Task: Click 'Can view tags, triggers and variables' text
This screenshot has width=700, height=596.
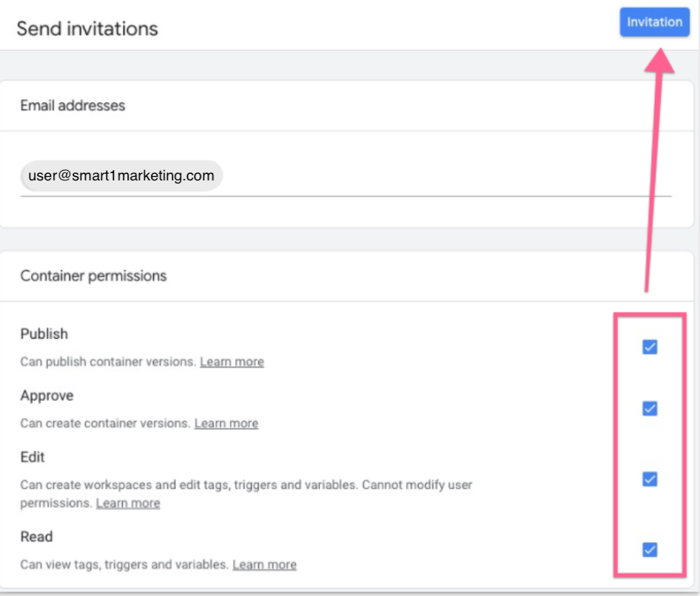Action: [x=124, y=564]
